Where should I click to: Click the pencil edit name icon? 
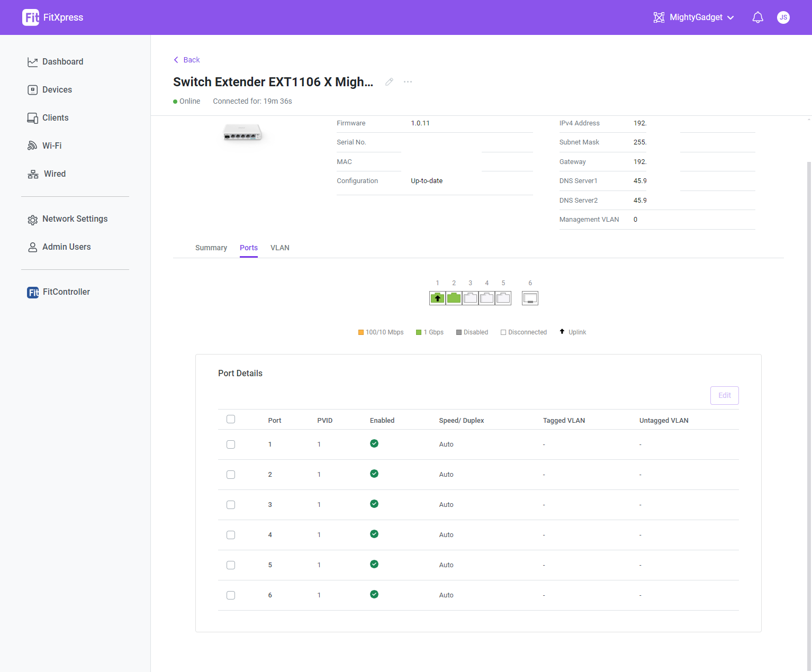click(389, 82)
